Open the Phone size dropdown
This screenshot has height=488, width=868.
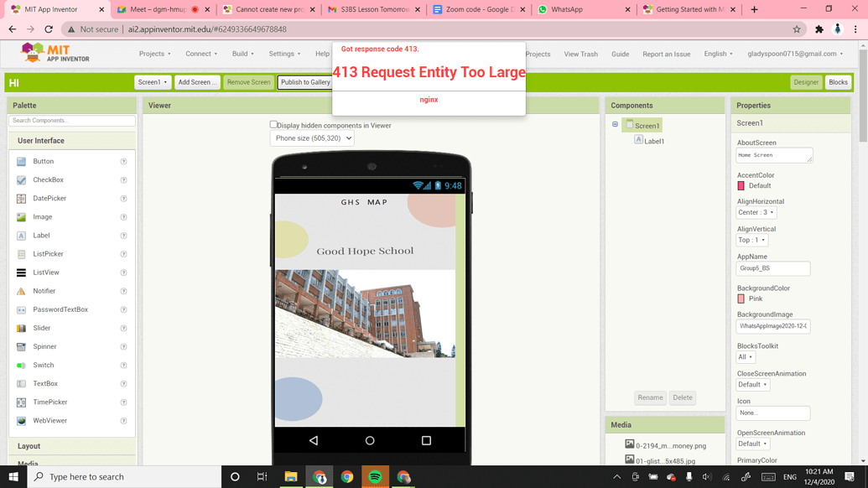[313, 138]
